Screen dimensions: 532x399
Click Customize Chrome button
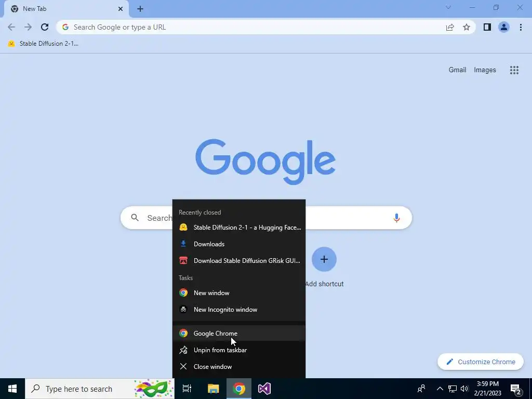pyautogui.click(x=481, y=362)
